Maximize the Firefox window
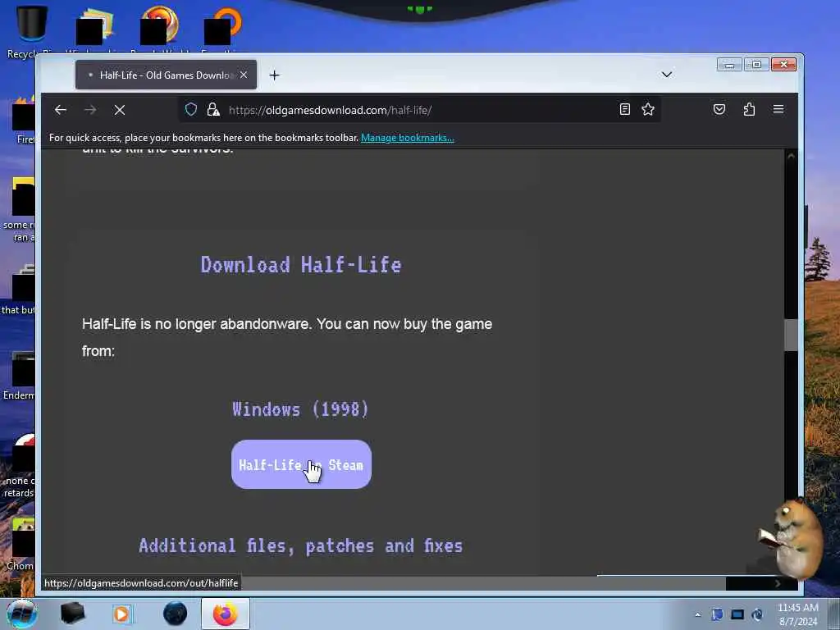 pyautogui.click(x=756, y=65)
